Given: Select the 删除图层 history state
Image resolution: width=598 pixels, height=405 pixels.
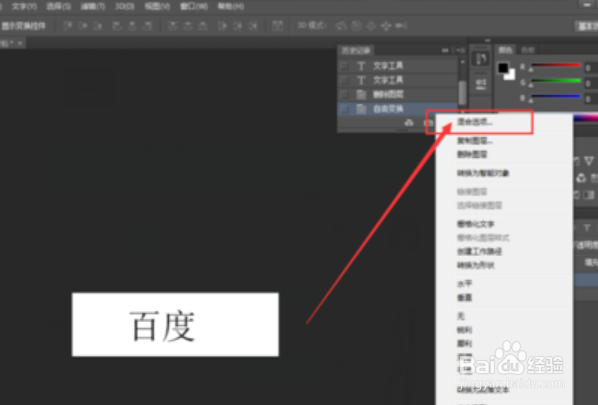Looking at the screenshot, I should (x=397, y=94).
